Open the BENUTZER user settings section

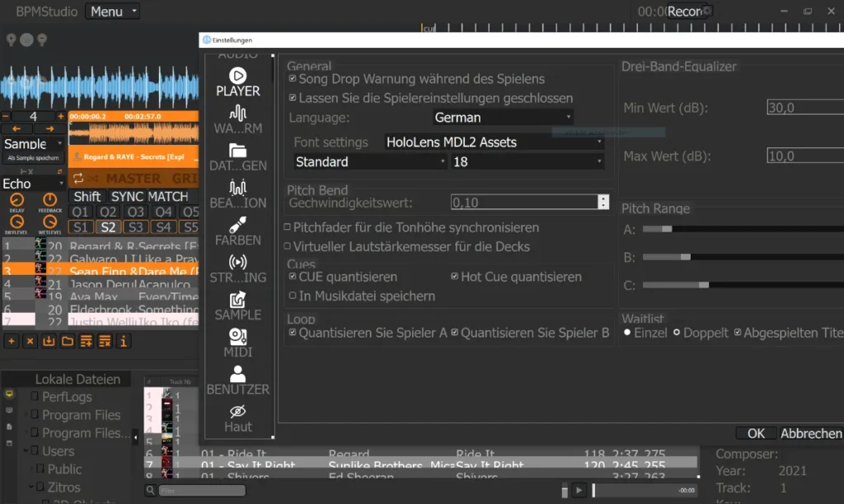click(x=238, y=380)
